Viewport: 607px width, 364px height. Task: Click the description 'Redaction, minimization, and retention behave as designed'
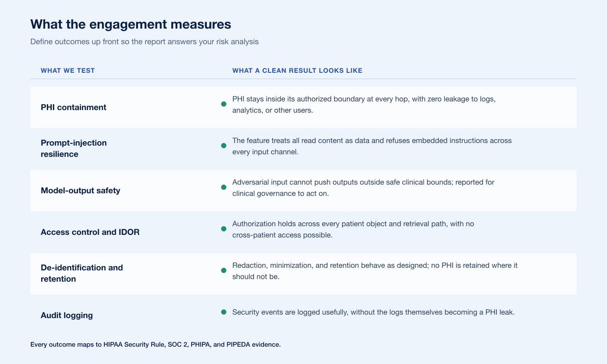click(375, 271)
